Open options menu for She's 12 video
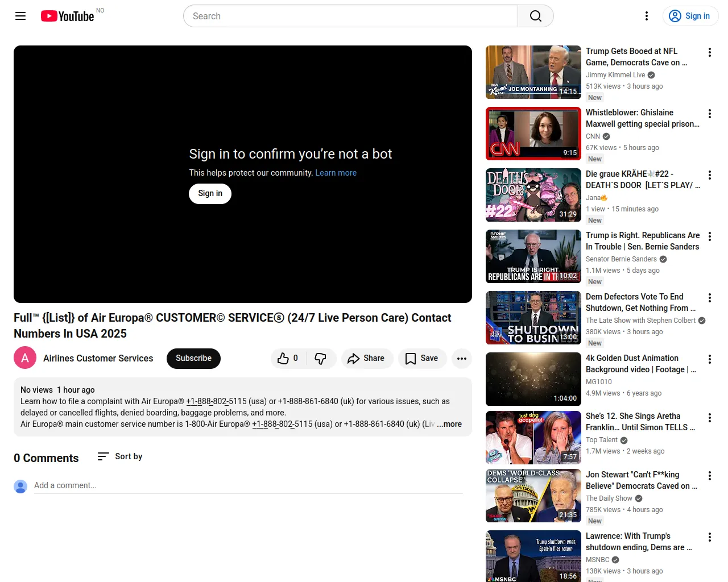This screenshot has width=728, height=582. click(710, 418)
